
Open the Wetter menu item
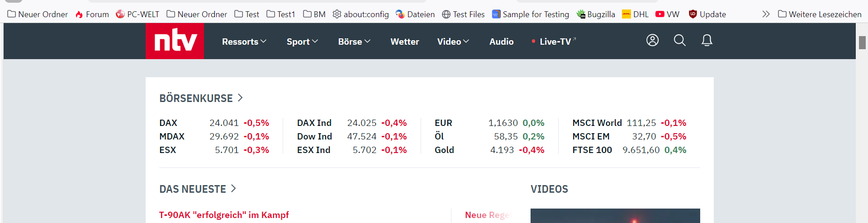click(x=405, y=42)
